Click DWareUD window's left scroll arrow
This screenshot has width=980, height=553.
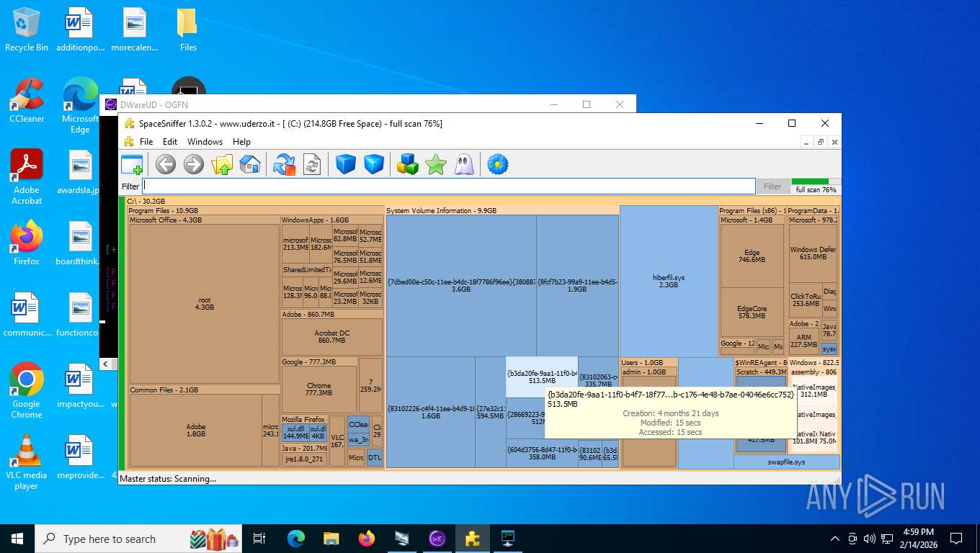(x=106, y=364)
